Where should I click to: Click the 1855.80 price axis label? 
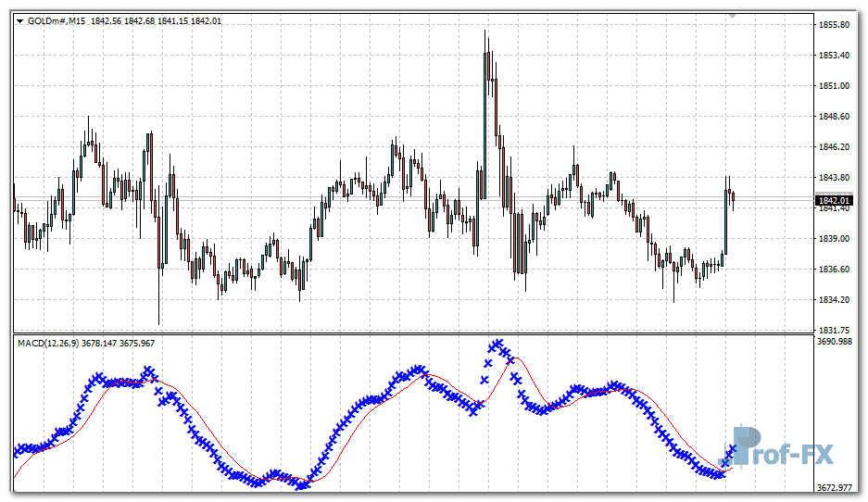pos(835,25)
